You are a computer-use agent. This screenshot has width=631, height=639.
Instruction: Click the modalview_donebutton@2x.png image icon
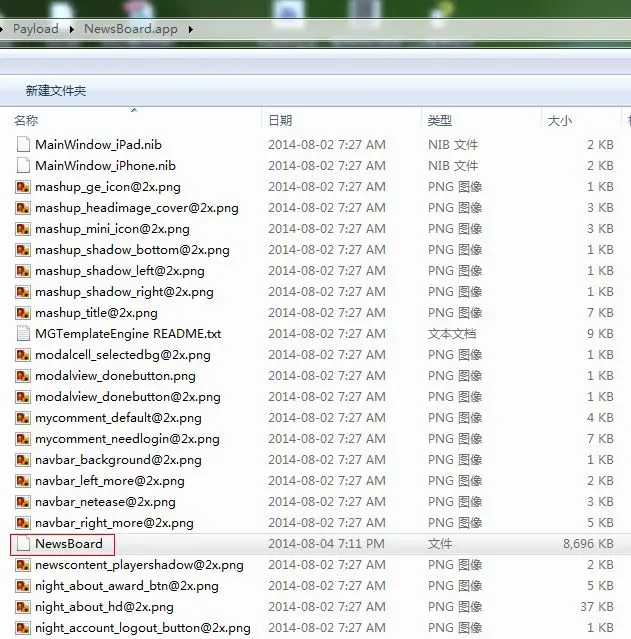[23, 397]
